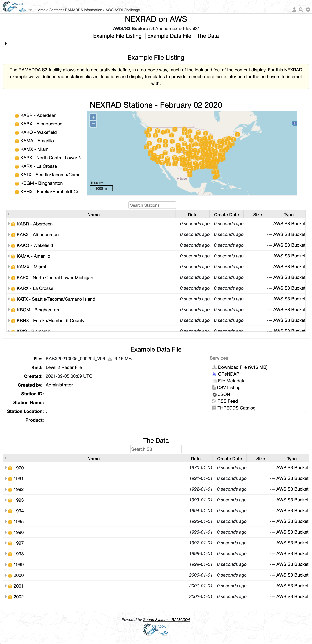The height and width of the screenshot is (644, 312).
Task: Click download icon next to KABX20210905_000204_V06
Action: tap(110, 359)
